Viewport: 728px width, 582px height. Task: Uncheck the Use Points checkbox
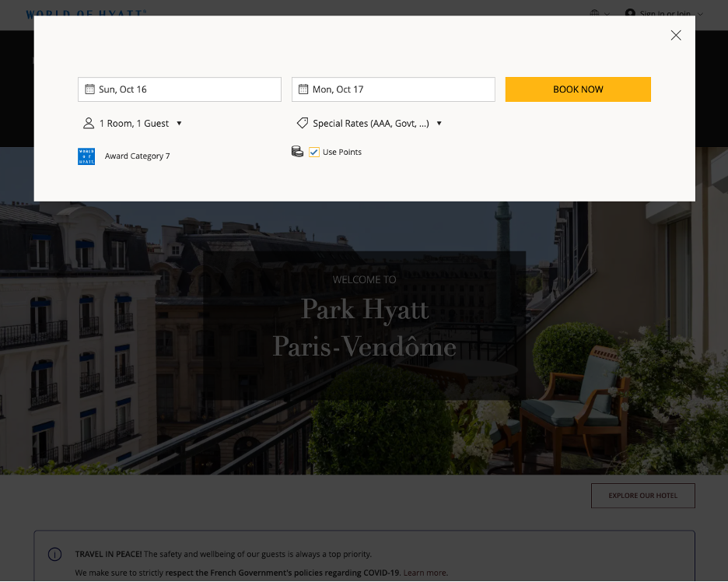pos(313,152)
